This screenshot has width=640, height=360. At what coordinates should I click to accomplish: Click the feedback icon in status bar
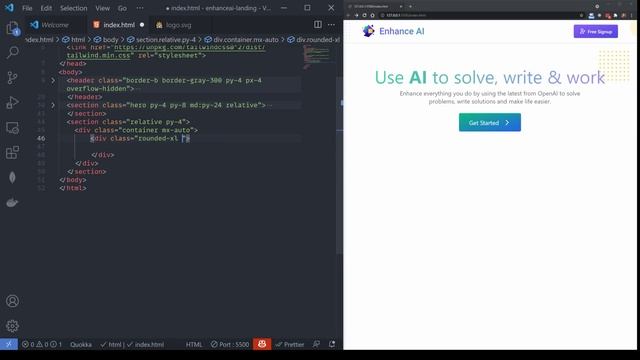point(316,344)
